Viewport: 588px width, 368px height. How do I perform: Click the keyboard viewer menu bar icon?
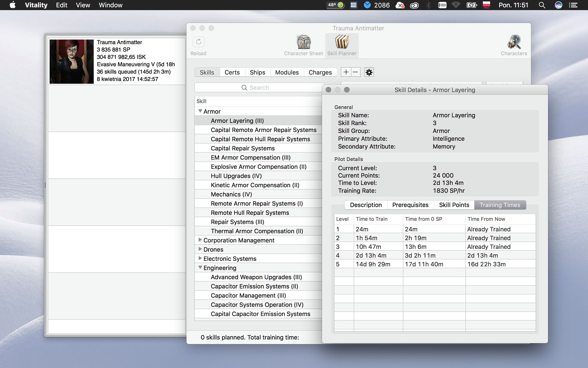click(442, 5)
